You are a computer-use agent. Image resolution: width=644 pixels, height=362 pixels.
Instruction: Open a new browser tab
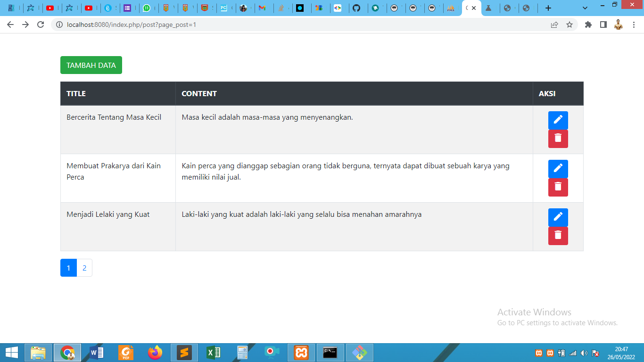click(x=548, y=8)
